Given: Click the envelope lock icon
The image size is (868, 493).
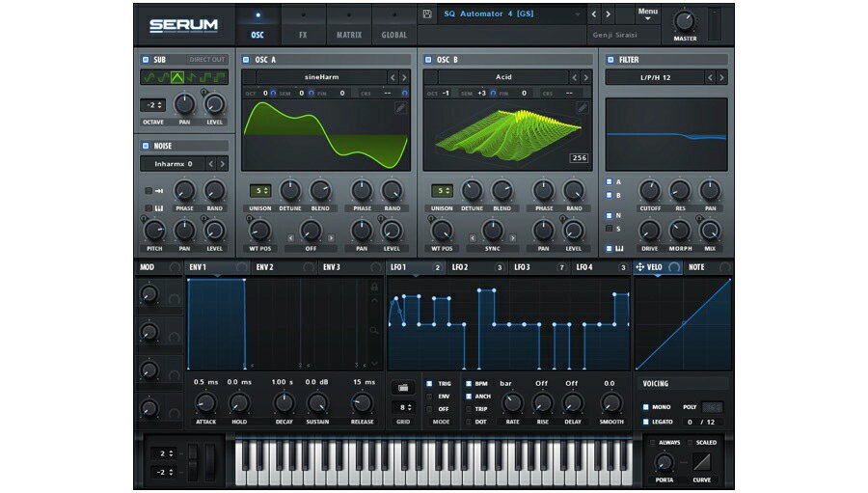Looking at the screenshot, I should (374, 287).
